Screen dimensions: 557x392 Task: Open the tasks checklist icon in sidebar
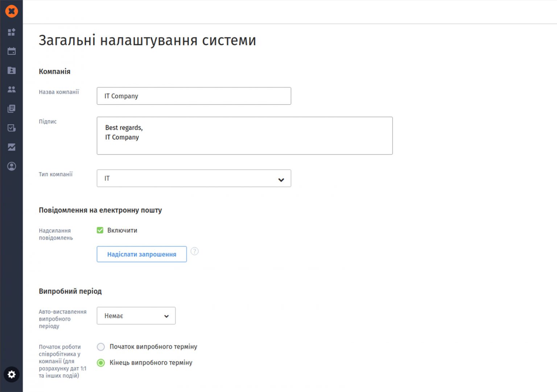12,128
